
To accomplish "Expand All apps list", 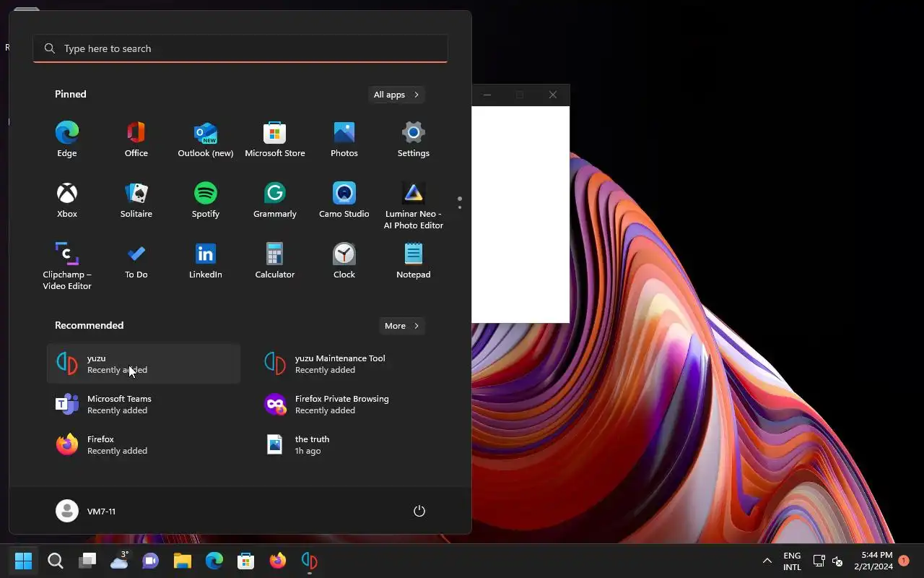I will click(396, 95).
